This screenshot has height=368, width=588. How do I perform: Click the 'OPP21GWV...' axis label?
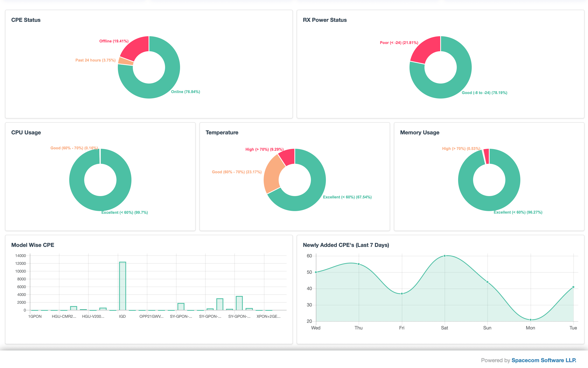click(x=152, y=316)
